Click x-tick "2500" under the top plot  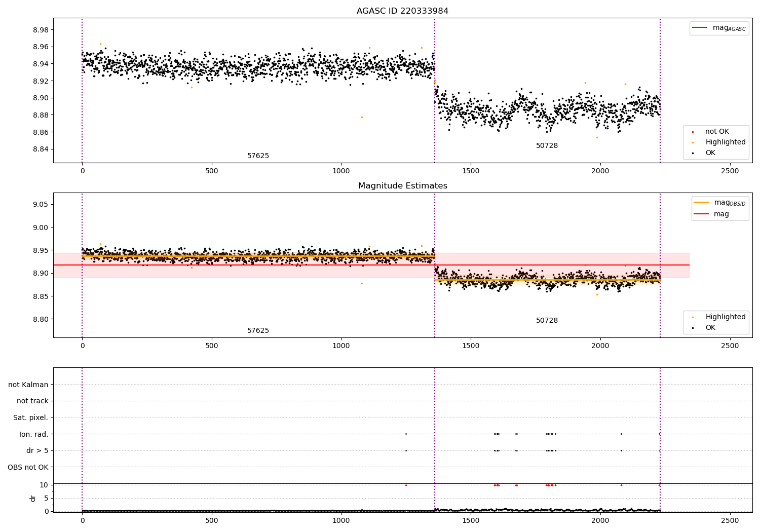coord(730,171)
